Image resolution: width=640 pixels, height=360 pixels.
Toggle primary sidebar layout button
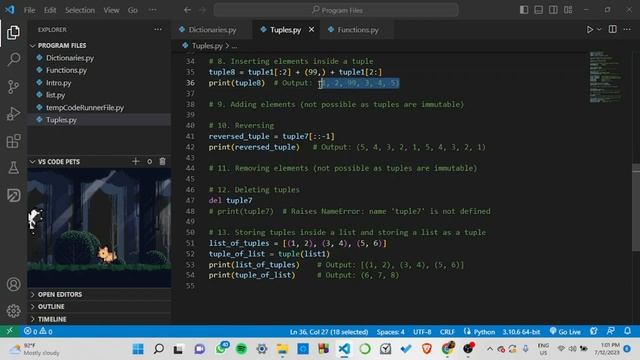524,10
